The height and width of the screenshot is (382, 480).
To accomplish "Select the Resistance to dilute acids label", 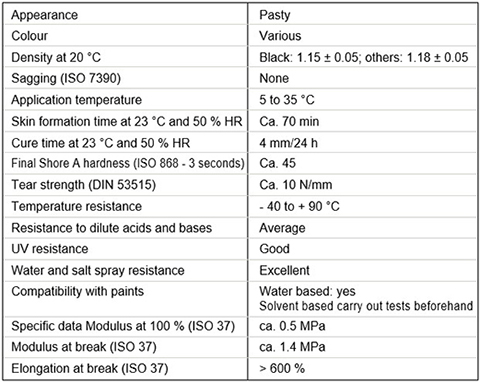I will [x=111, y=228].
